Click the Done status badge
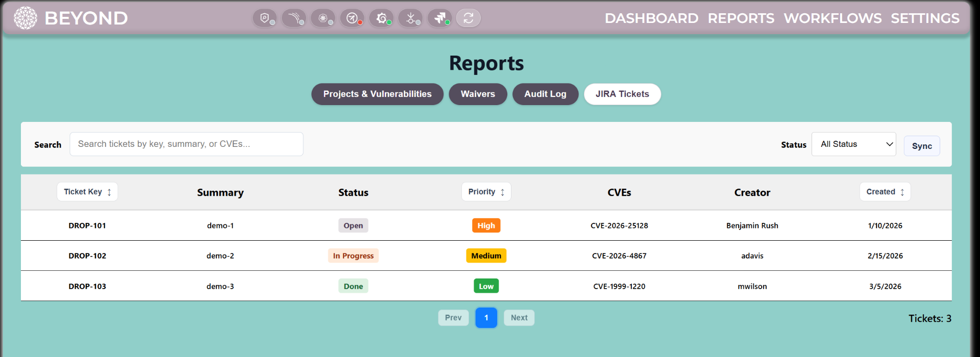 point(353,286)
